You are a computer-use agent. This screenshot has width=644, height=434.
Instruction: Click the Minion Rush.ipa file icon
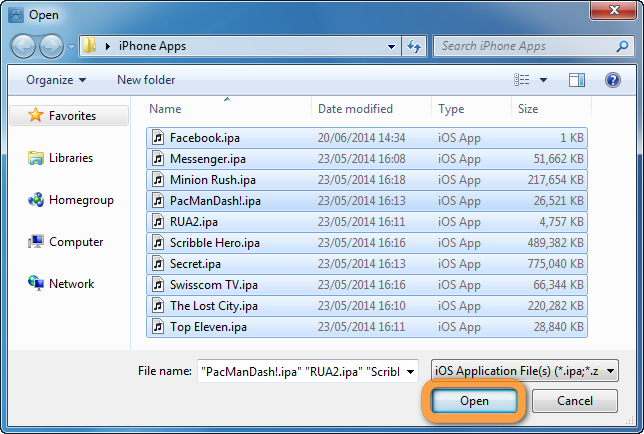tap(158, 179)
